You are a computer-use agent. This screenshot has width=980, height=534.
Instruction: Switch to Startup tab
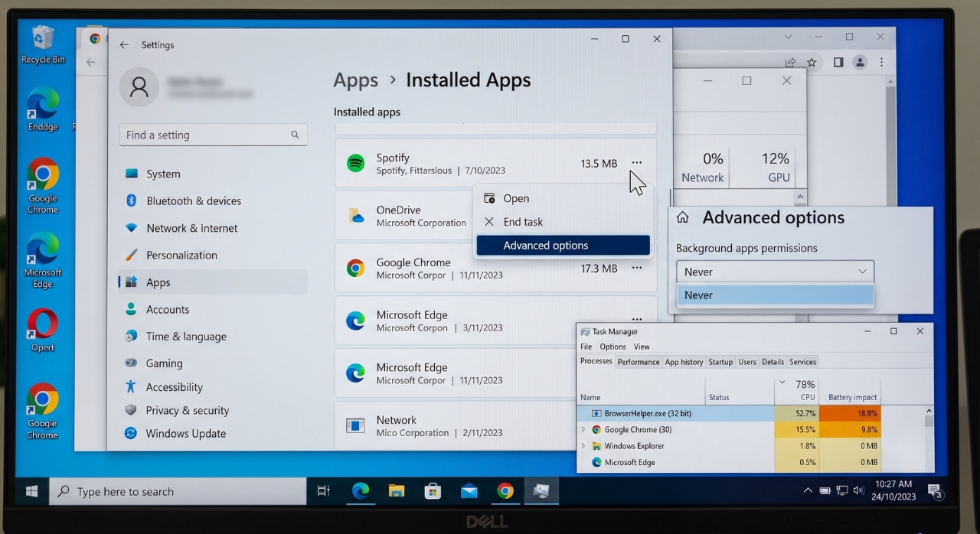click(720, 362)
